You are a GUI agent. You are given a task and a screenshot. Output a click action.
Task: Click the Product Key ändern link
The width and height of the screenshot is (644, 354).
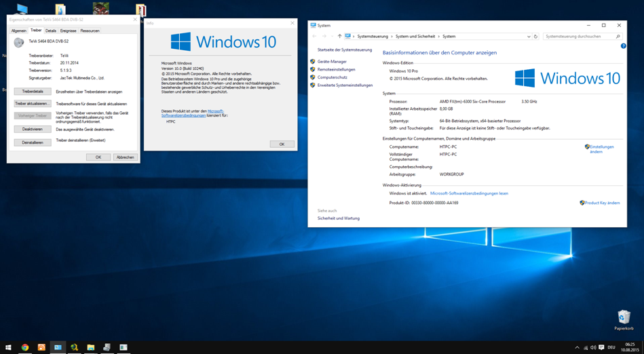(x=602, y=203)
